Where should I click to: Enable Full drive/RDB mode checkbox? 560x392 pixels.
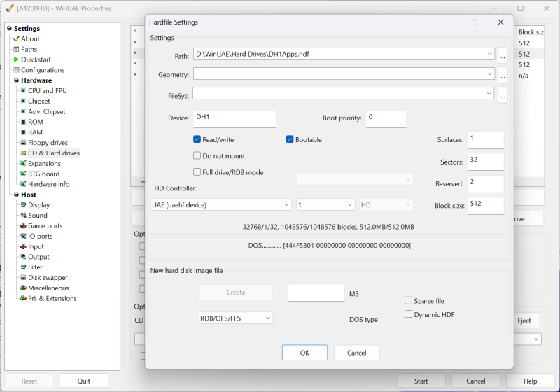click(197, 172)
